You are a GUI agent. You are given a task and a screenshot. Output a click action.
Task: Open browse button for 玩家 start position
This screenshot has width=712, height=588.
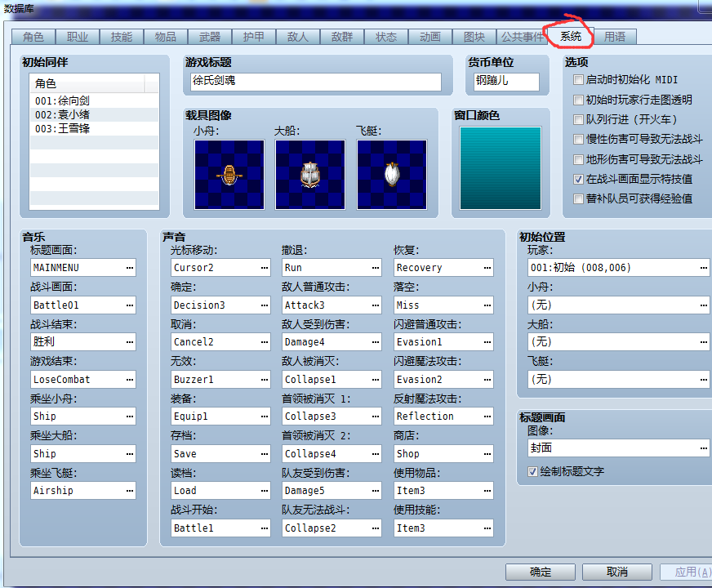703,268
